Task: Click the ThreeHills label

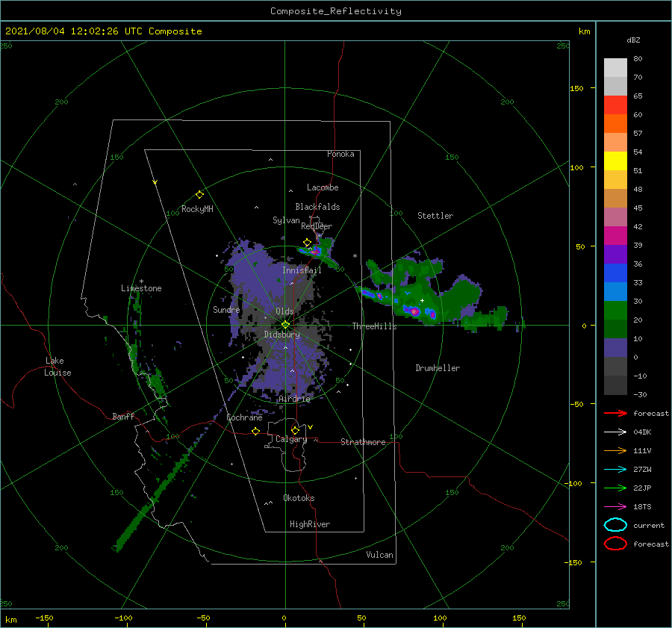Action: coord(375,326)
